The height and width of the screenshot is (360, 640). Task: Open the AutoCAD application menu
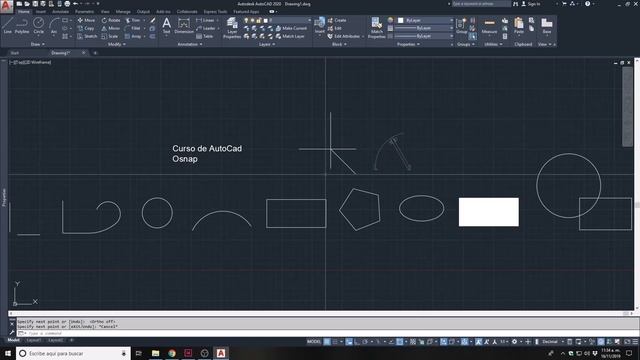(x=6, y=6)
